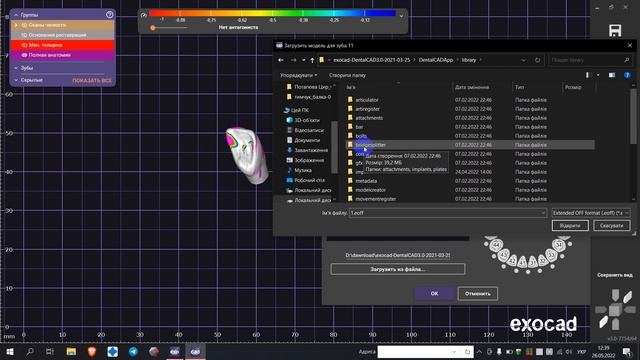
Task: Click ПОКАЗАТЬ ВСЕ link
Action: pyautogui.click(x=92, y=81)
